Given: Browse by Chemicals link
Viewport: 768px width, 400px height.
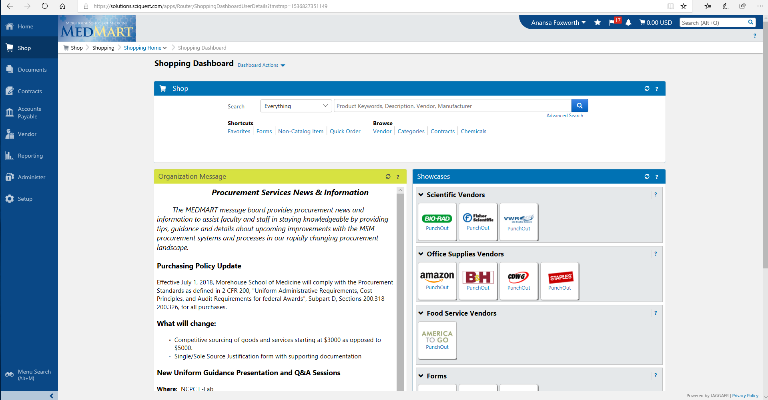Looking at the screenshot, I should (x=474, y=131).
